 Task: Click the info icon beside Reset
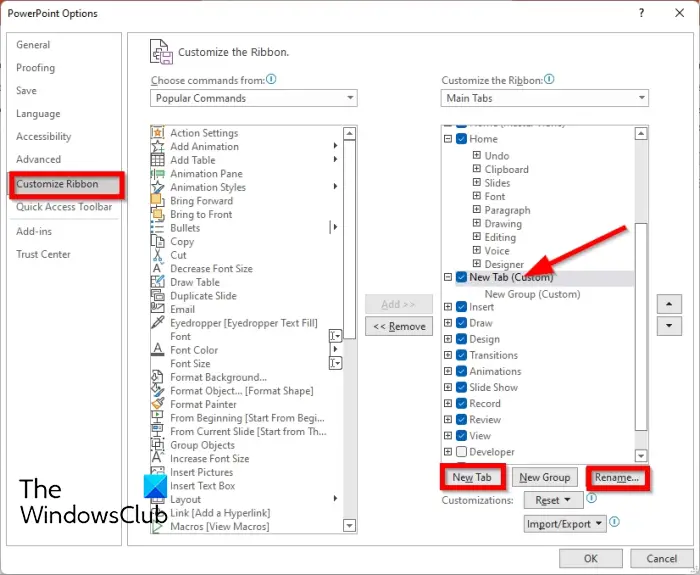pyautogui.click(x=592, y=498)
